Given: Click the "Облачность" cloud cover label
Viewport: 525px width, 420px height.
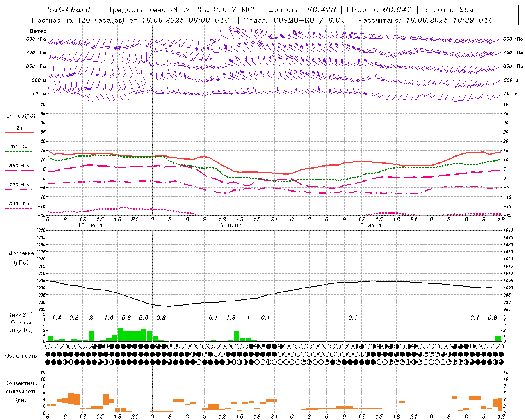Looking at the screenshot, I should click(x=21, y=356).
